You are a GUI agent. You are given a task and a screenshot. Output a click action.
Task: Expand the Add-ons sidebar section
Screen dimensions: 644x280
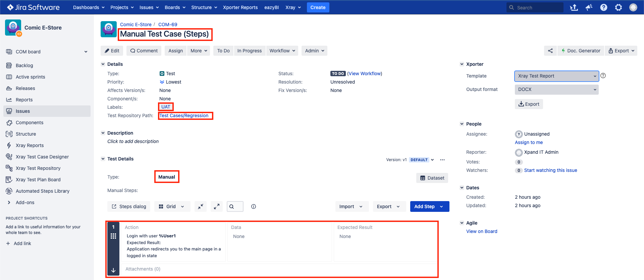click(x=9, y=202)
